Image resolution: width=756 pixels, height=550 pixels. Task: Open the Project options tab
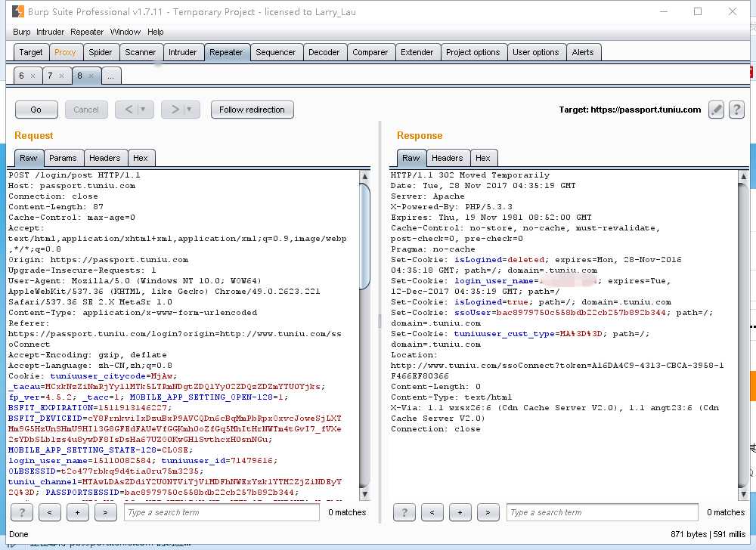(x=473, y=52)
